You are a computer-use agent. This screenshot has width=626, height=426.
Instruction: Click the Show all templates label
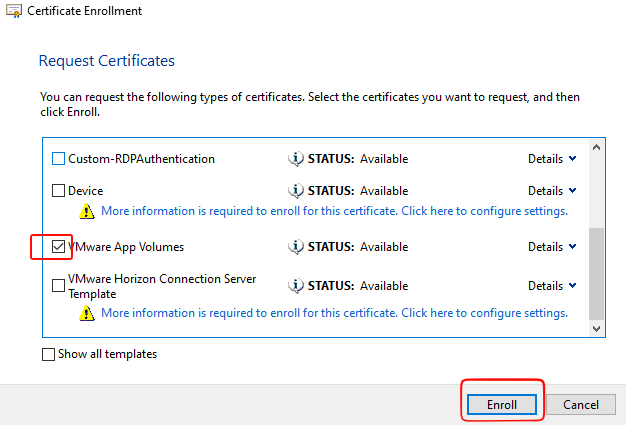[107, 354]
